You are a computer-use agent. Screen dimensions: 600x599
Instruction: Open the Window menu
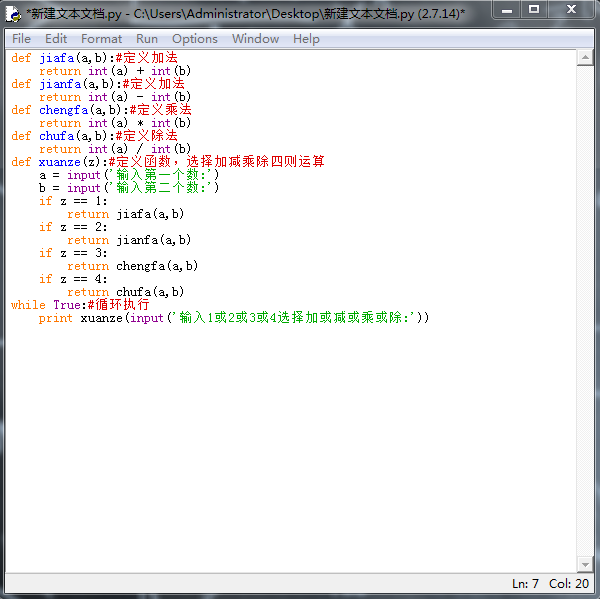click(x=255, y=39)
